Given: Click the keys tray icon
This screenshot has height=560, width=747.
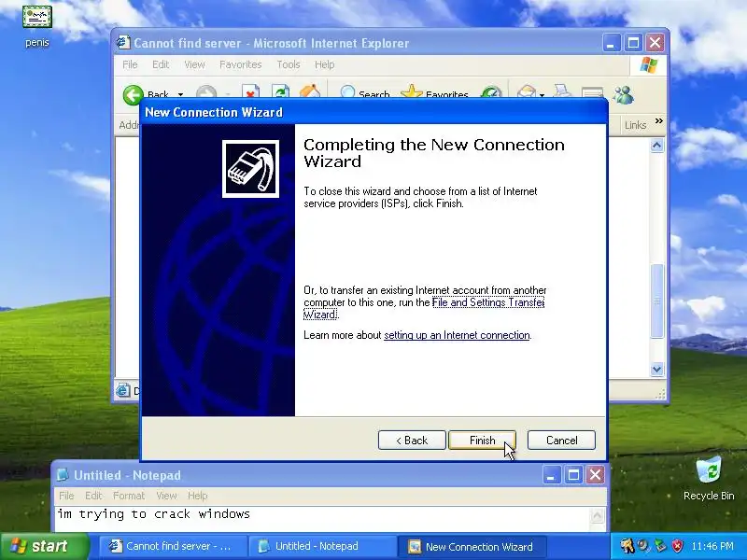Looking at the screenshot, I should (x=627, y=546).
